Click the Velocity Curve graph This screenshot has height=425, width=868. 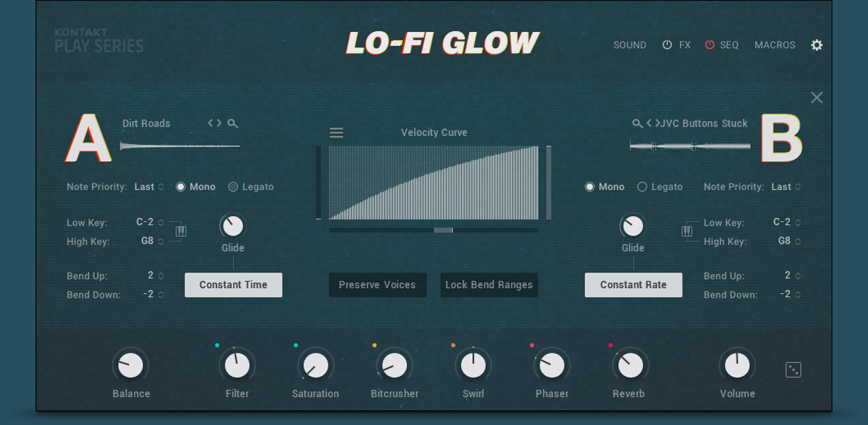433,183
